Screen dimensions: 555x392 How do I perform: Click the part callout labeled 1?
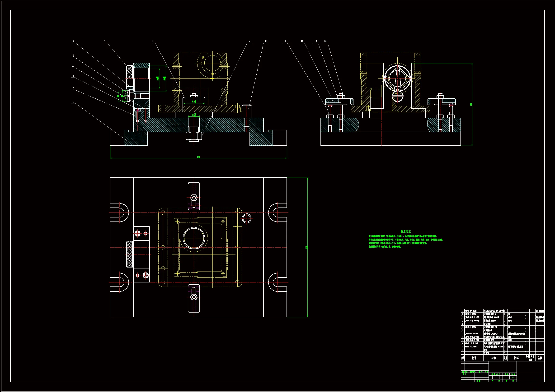point(73,101)
